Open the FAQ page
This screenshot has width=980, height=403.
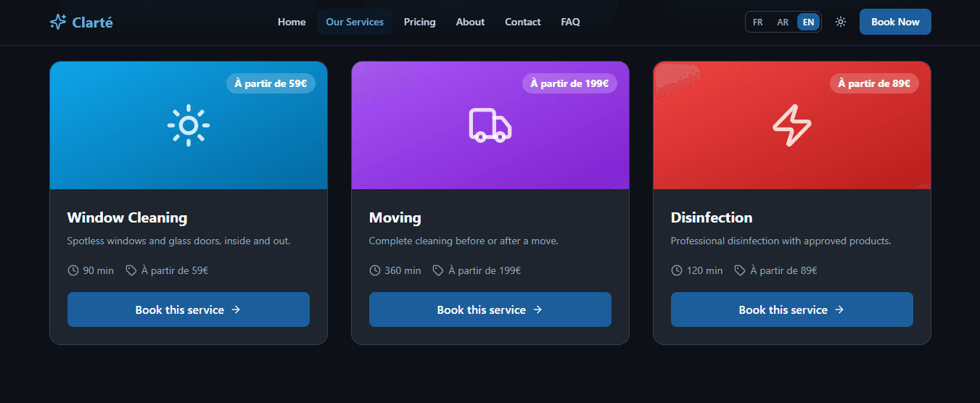(571, 22)
